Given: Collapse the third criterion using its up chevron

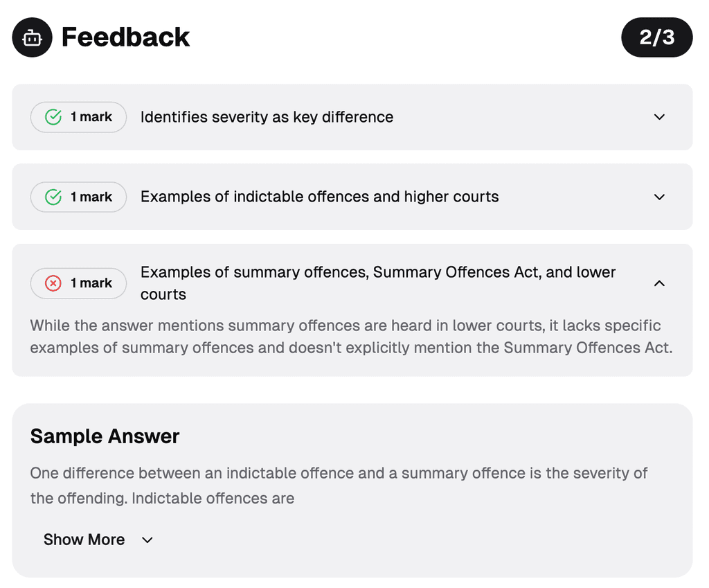Looking at the screenshot, I should 659,283.
